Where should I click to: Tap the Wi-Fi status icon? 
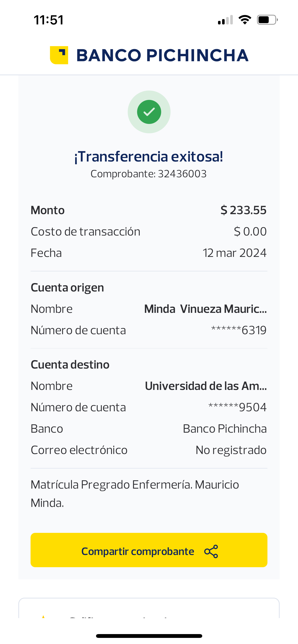[x=245, y=20]
